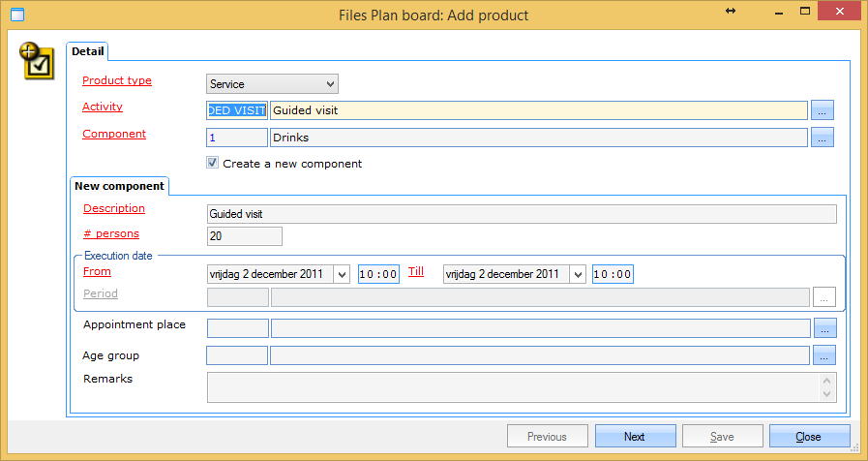Open the From date picker dropdown
Image resolution: width=868 pixels, height=461 pixels.
point(341,274)
